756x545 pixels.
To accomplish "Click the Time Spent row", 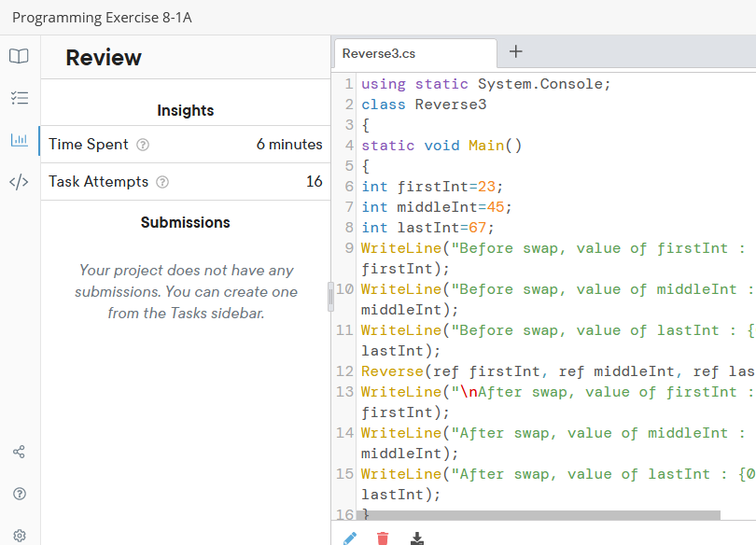I will coord(186,145).
